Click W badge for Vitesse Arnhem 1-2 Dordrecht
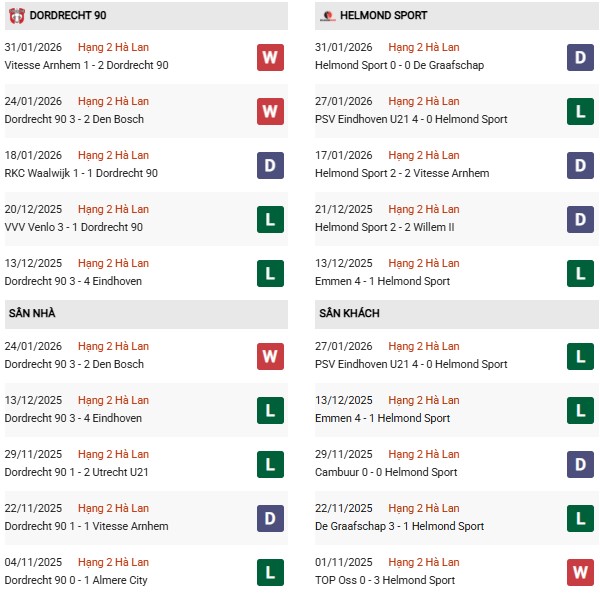The width and height of the screenshot is (600, 594). coord(270,57)
